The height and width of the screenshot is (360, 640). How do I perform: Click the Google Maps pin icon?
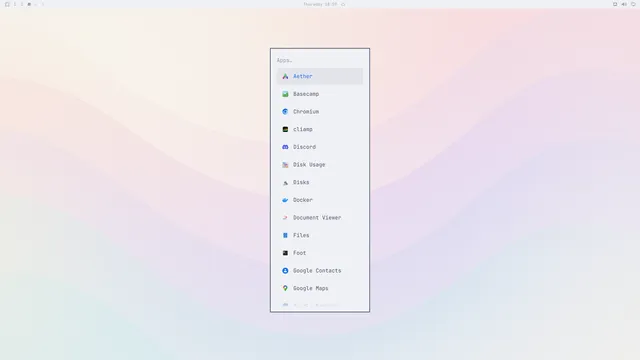coord(285,288)
